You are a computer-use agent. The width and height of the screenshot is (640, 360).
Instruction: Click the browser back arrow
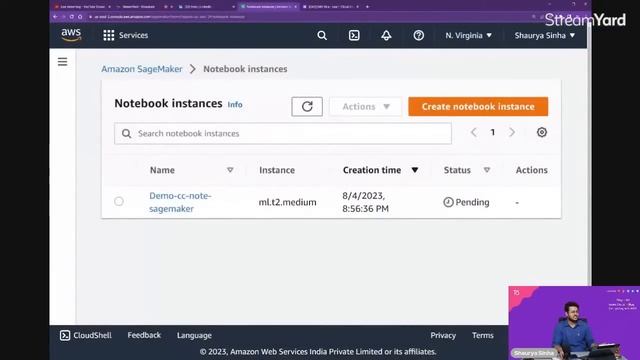point(55,17)
